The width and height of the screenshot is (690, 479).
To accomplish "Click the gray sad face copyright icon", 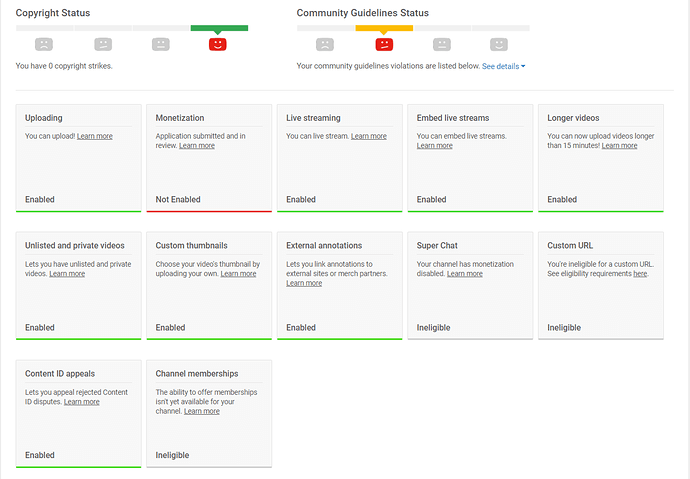I will (x=44, y=44).
